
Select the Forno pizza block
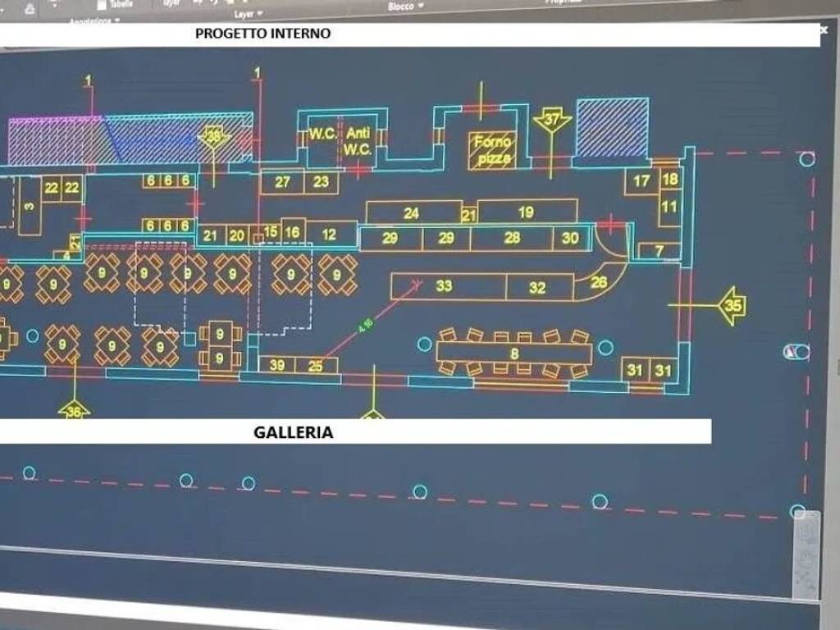(x=492, y=149)
